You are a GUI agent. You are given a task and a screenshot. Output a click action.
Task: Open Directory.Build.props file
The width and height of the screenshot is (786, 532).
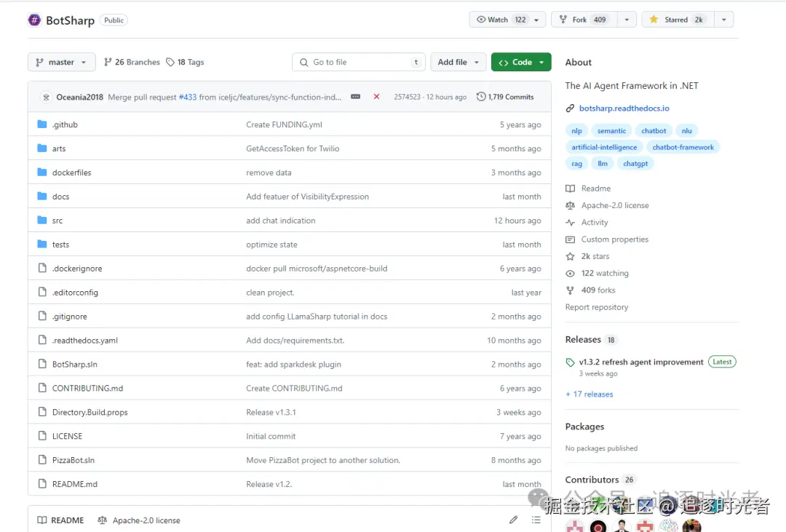pyautogui.click(x=90, y=412)
